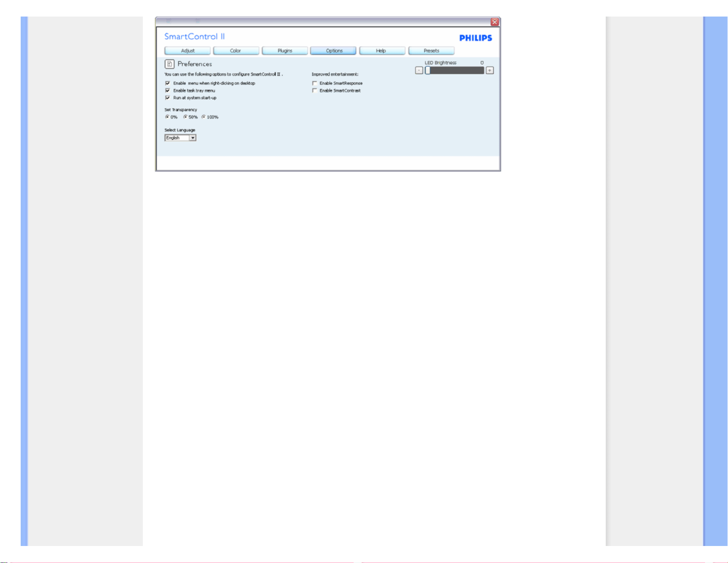Select 0% transparency radio button
This screenshot has width=728, height=563.
(167, 117)
